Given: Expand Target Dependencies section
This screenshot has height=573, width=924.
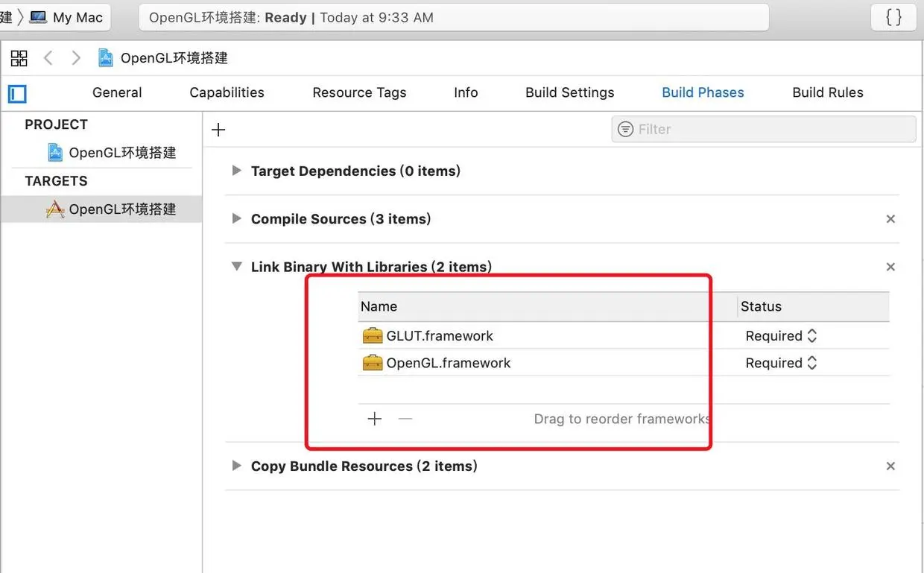Looking at the screenshot, I should [237, 171].
